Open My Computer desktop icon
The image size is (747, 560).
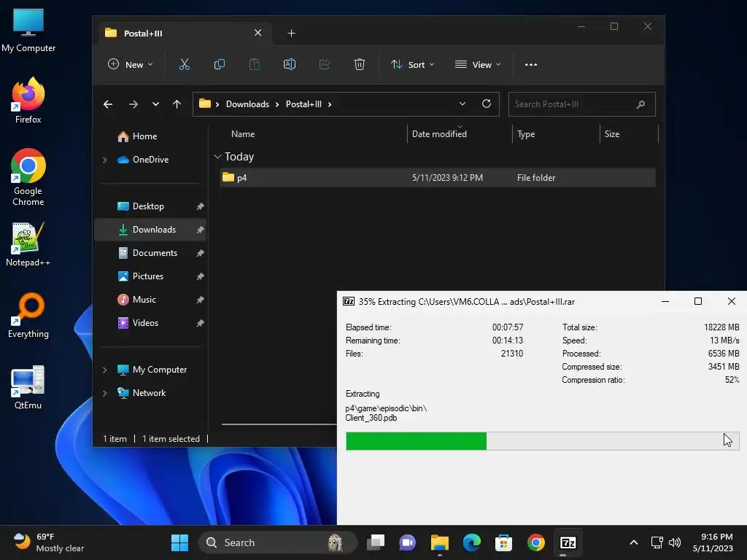pos(28,30)
